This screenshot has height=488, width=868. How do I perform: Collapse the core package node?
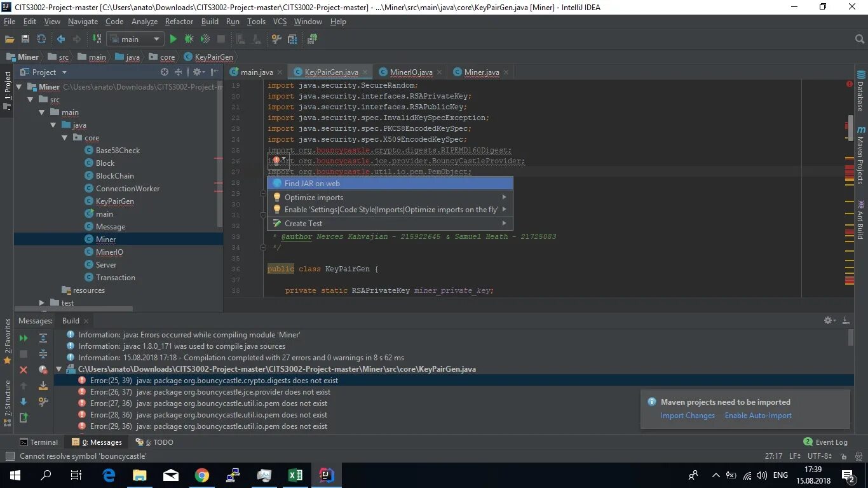point(65,138)
